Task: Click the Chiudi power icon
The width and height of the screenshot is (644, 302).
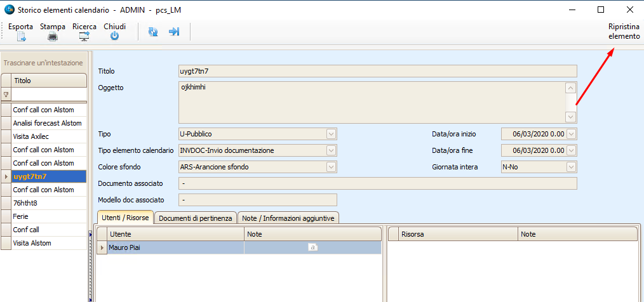Action: coord(114,36)
